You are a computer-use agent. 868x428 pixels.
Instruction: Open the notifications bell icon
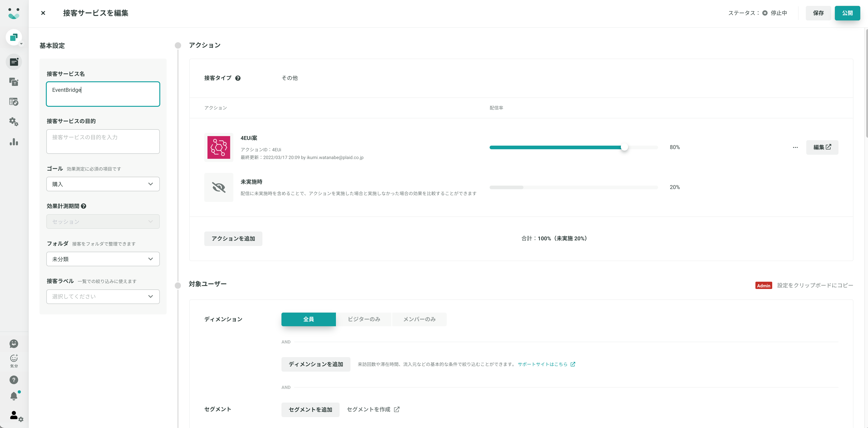tap(14, 396)
